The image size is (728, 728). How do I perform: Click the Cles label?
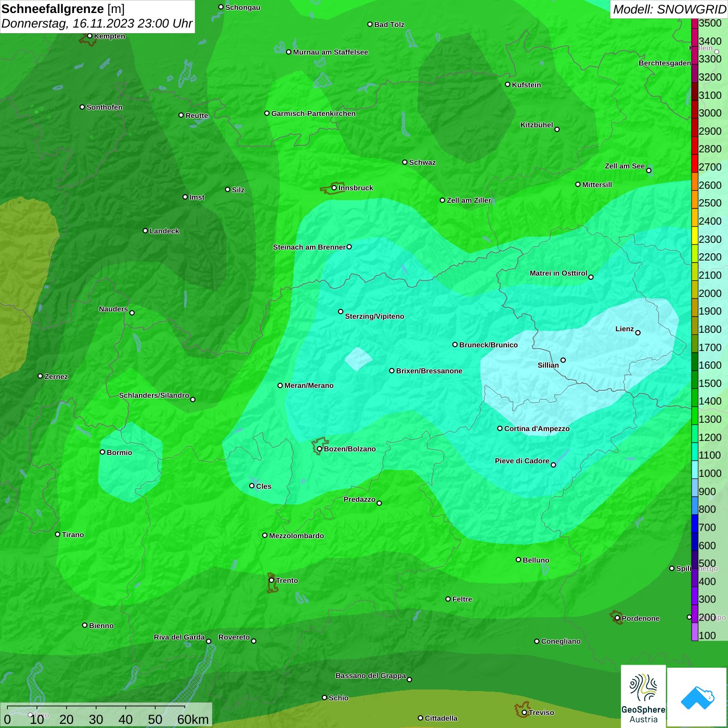[264, 486]
